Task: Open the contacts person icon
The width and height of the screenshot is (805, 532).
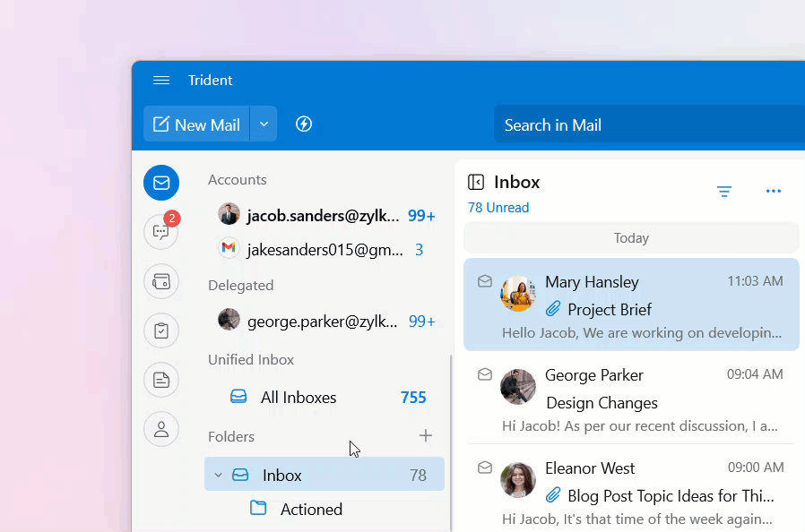Action: 161,429
